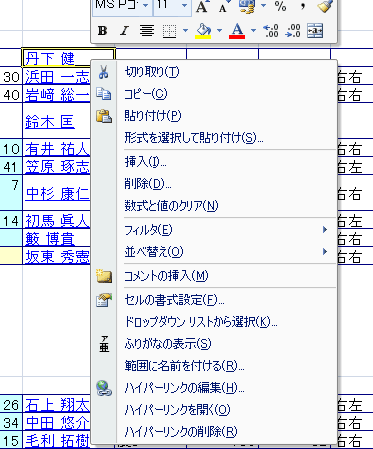Open the 中杉 康仁 hyperlink
Screen dimensions: 373x449
tap(57, 194)
